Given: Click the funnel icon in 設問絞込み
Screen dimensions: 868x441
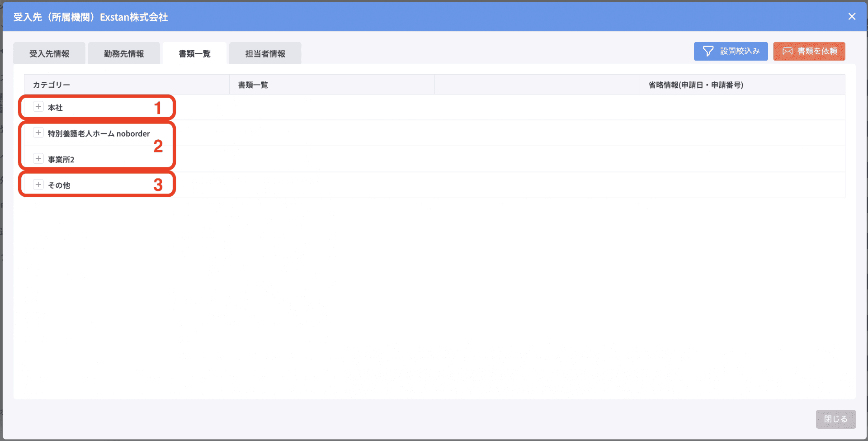Looking at the screenshot, I should tap(708, 51).
